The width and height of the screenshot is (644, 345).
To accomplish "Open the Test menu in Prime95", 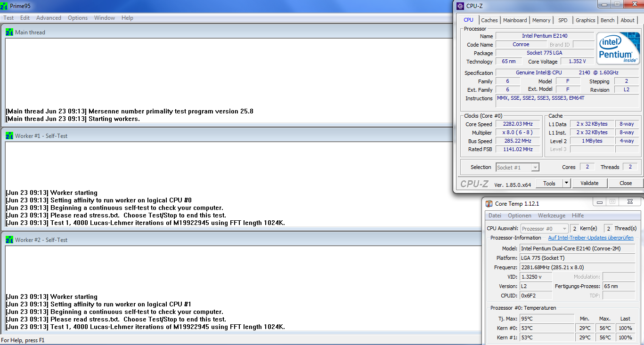I will 8,18.
